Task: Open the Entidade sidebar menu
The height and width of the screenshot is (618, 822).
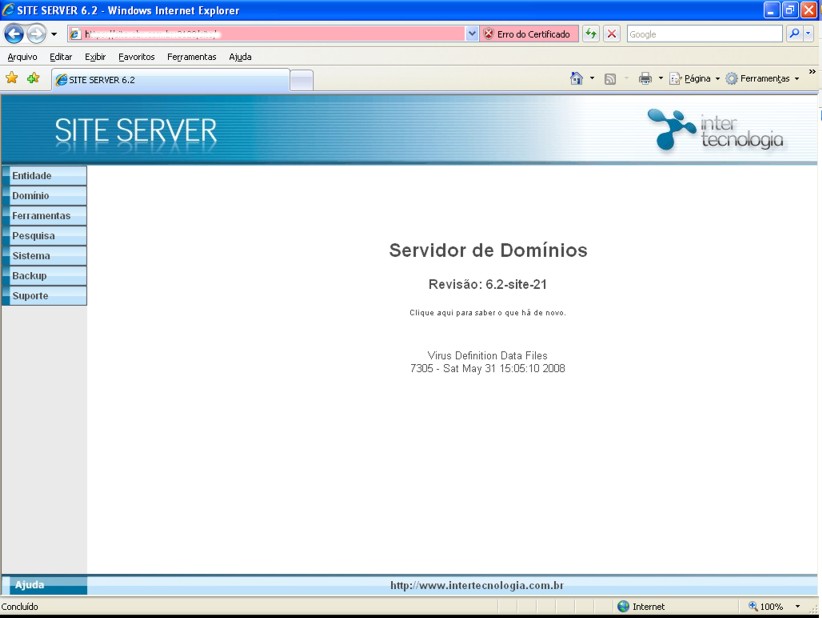Action: coord(44,176)
